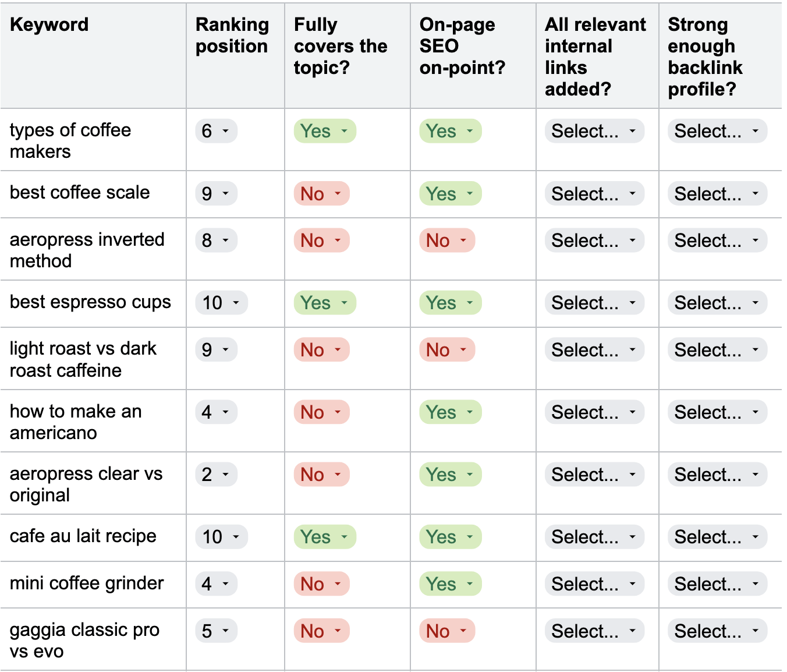Open the ranking position dropdown for 'types of coffee makers'
The width and height of the screenshot is (787, 672).
coord(216,131)
